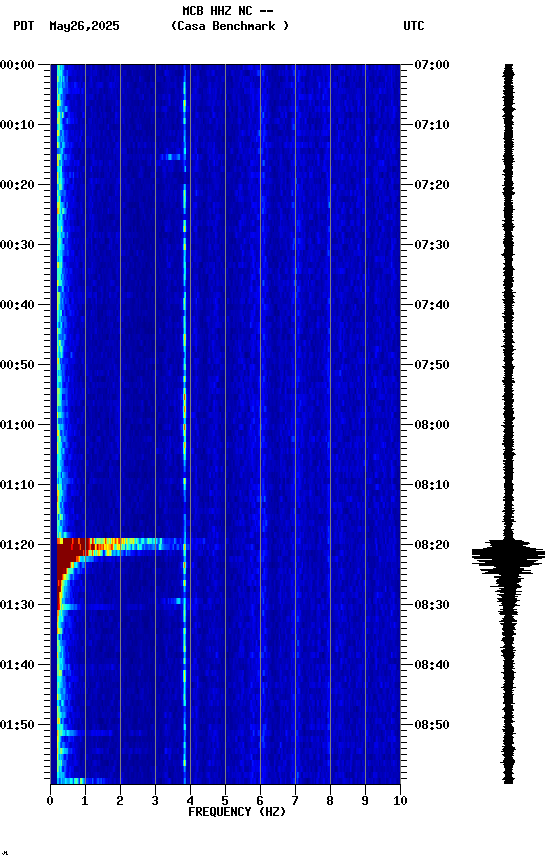The width and height of the screenshot is (552, 864).
Task: Click the PDT time label 00:30
Action: pos(17,245)
